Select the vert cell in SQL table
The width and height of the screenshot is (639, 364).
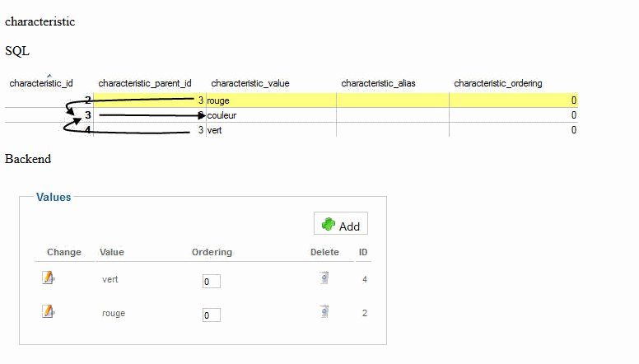[x=214, y=130]
